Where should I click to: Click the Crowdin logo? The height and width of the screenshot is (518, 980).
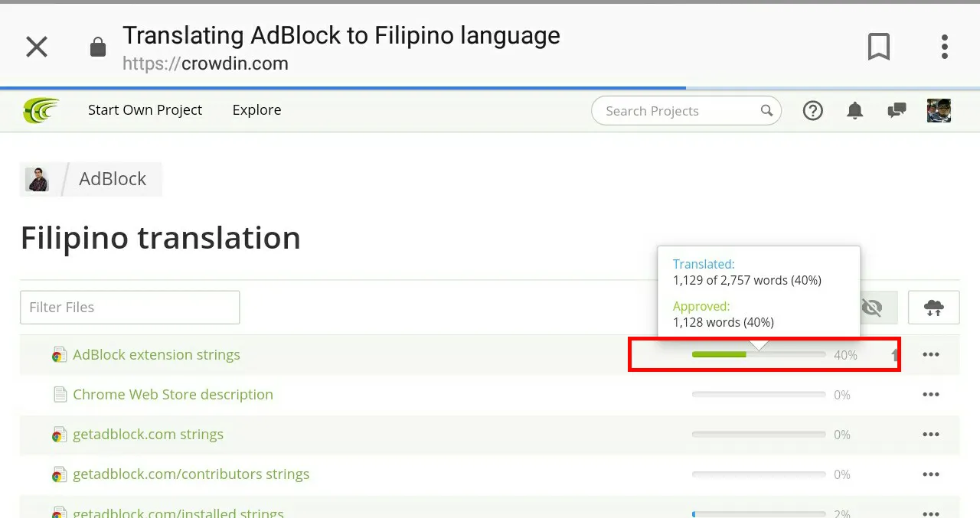[x=41, y=110]
